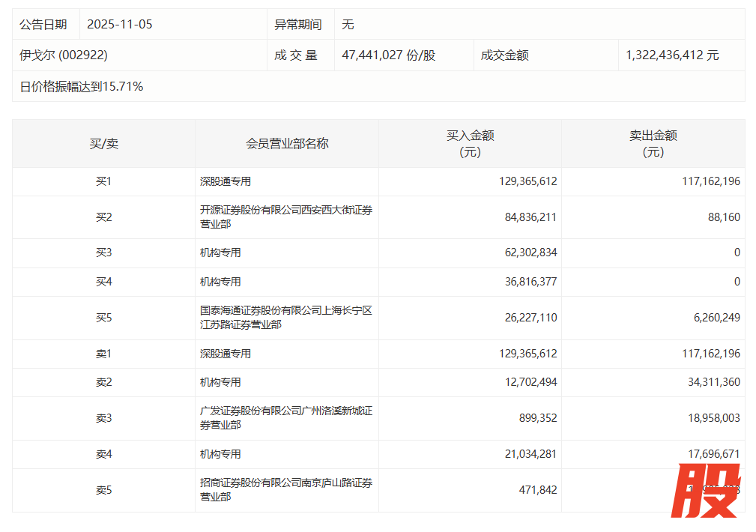756x532 pixels.
Task: Open 广发证券广州洛溪新城证券营业部 entry
Action: pos(285,418)
